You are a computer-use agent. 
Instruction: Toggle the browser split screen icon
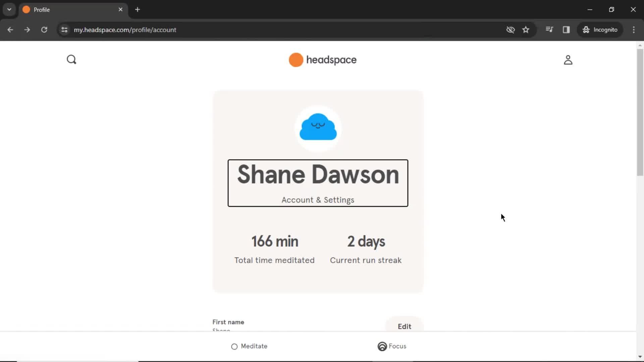point(567,29)
